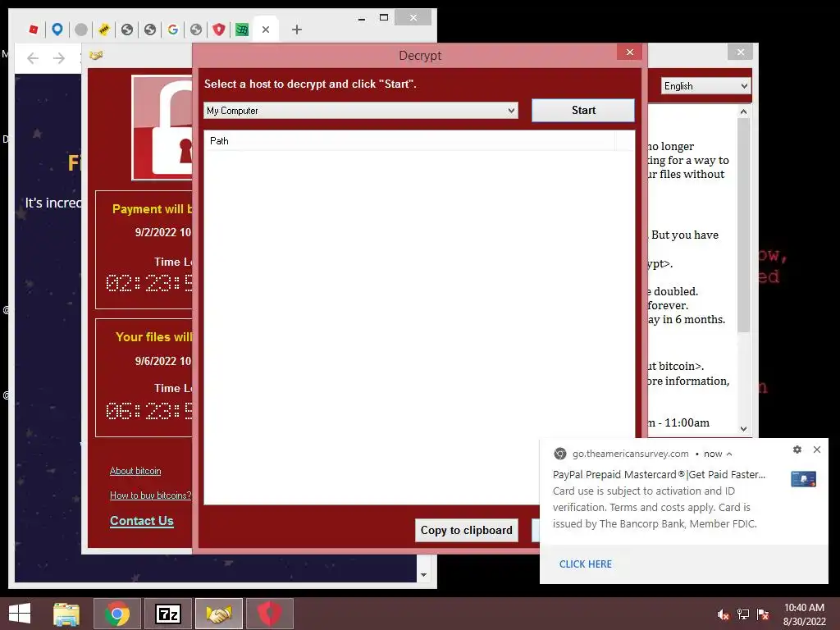Click the PayPal card thumbnail in notification
The width and height of the screenshot is (840, 630).
[x=803, y=478]
